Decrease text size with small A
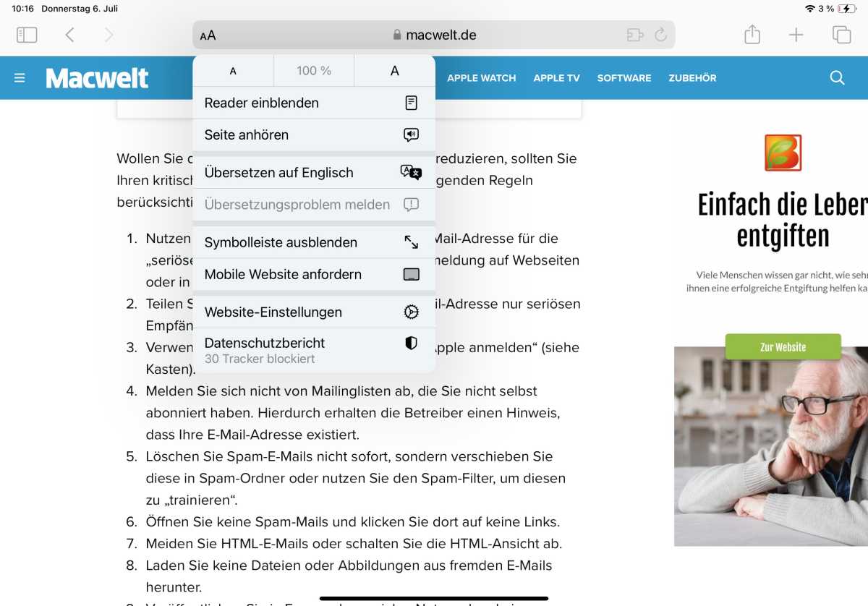Screen dimensions: 868x606 (233, 71)
